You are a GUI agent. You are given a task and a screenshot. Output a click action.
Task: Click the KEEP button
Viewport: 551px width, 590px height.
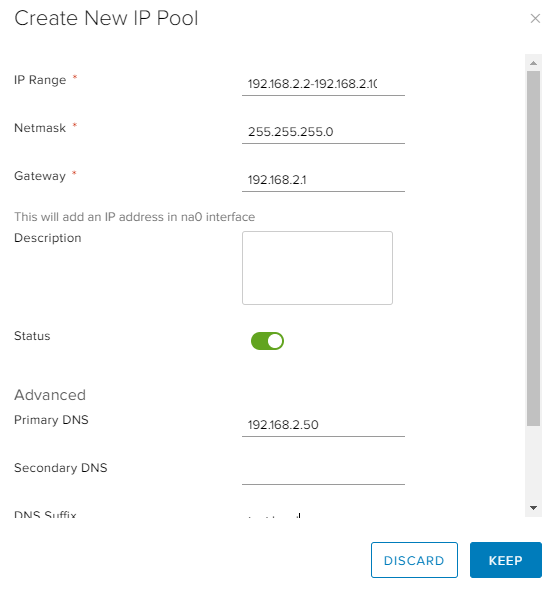[505, 560]
